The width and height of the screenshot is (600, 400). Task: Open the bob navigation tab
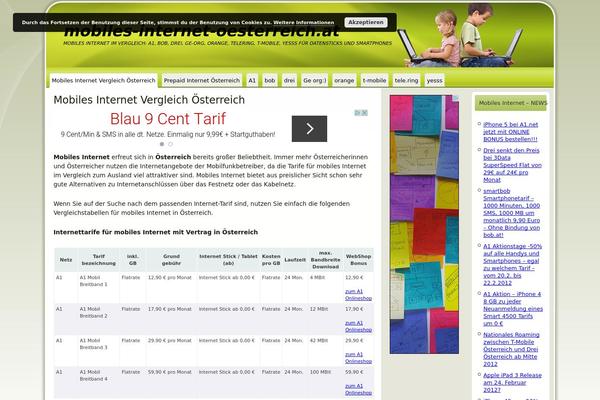pos(270,80)
